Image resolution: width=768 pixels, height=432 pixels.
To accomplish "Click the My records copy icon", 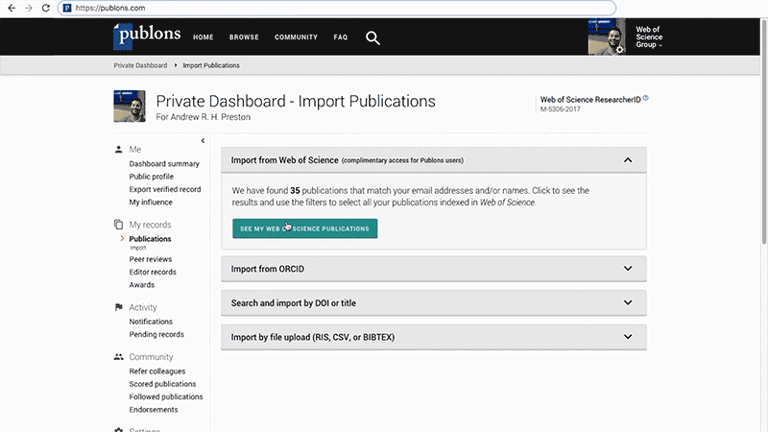I will tap(118, 224).
